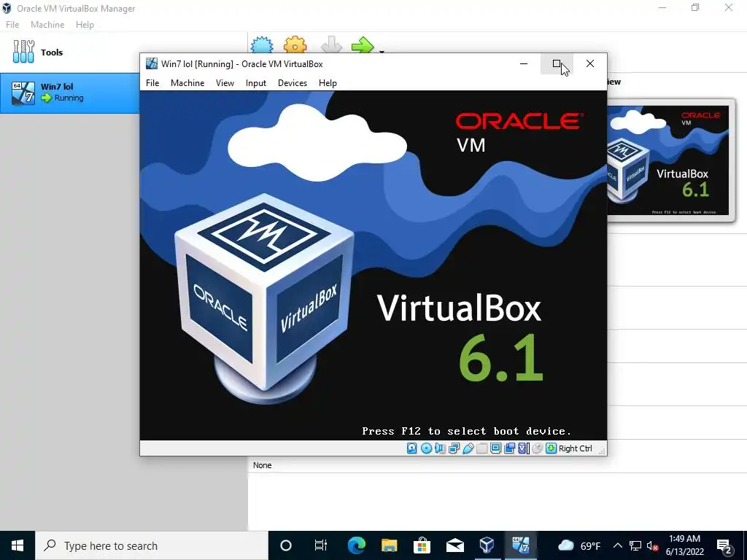Viewport: 747px width, 560px height.
Task: Click the optical disc status icon
Action: tap(426, 448)
